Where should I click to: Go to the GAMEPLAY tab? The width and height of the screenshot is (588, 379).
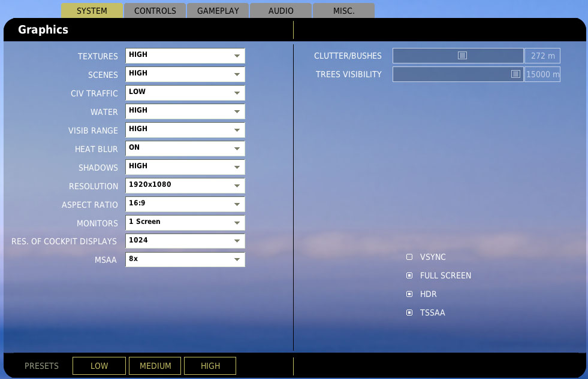tap(218, 11)
